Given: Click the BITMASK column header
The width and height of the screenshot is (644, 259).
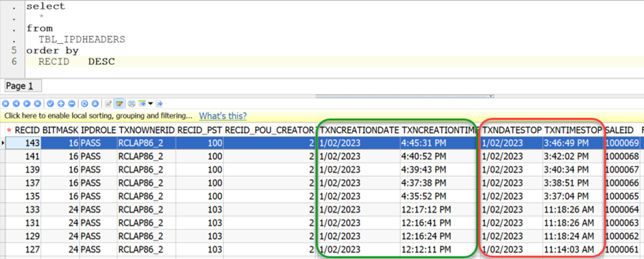Looking at the screenshot, I should click(x=60, y=130).
